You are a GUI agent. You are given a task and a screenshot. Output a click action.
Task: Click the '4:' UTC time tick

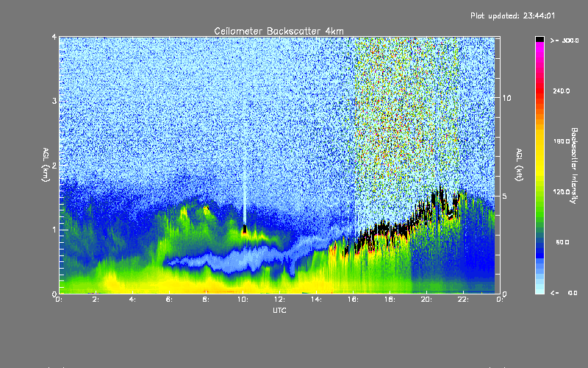click(x=132, y=300)
